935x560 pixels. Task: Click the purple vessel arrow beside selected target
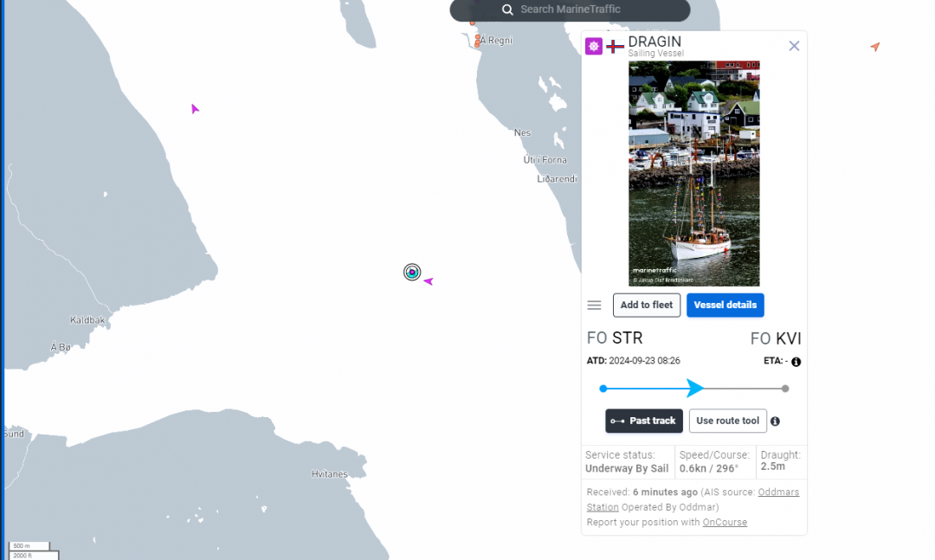click(x=428, y=281)
